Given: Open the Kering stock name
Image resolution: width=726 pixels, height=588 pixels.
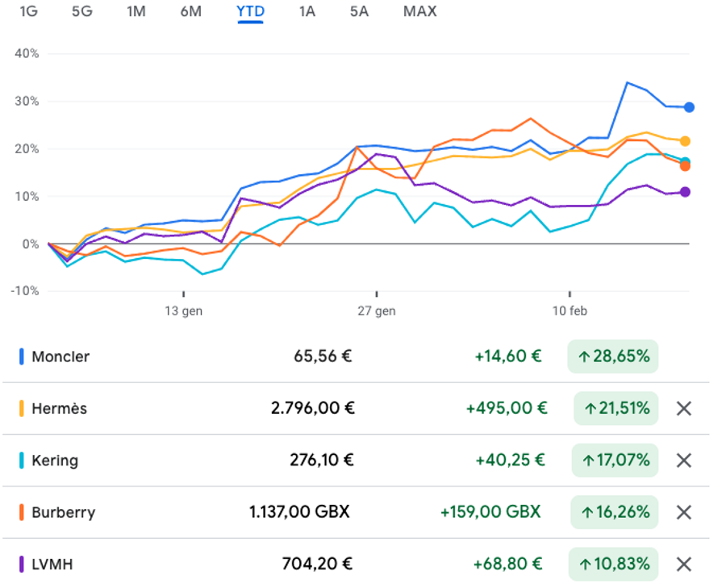Looking at the screenshot, I should pyautogui.click(x=55, y=461).
